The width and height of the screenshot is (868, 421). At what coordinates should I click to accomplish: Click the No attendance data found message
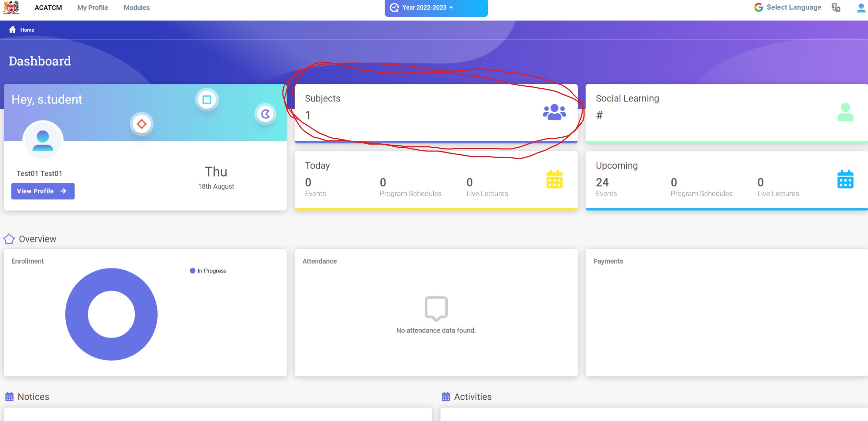click(436, 331)
